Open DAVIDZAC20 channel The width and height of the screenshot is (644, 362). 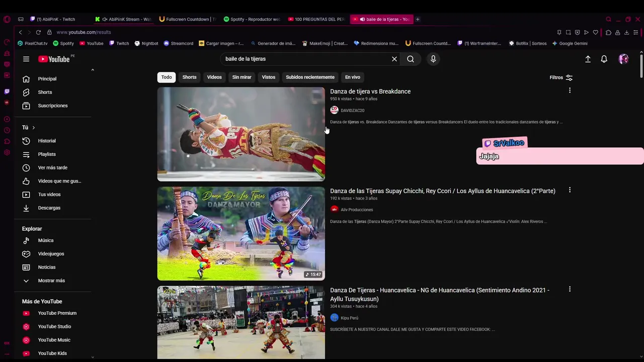(352, 111)
